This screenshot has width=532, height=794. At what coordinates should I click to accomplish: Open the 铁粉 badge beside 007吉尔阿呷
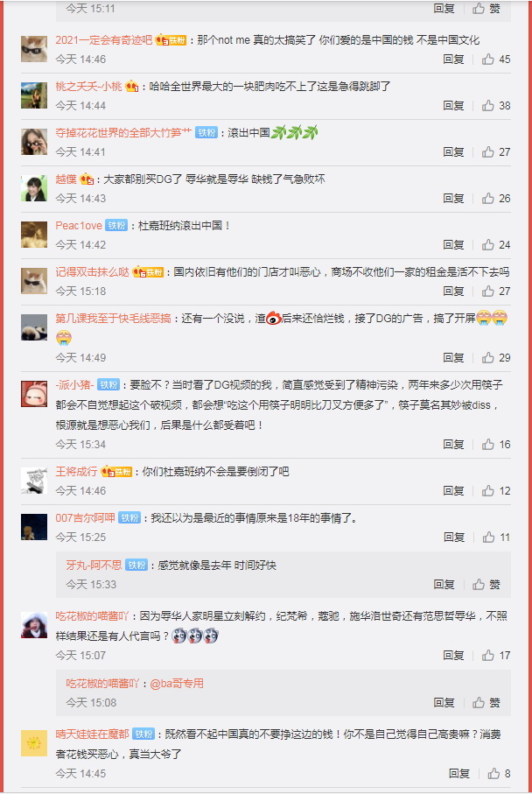pos(129,518)
